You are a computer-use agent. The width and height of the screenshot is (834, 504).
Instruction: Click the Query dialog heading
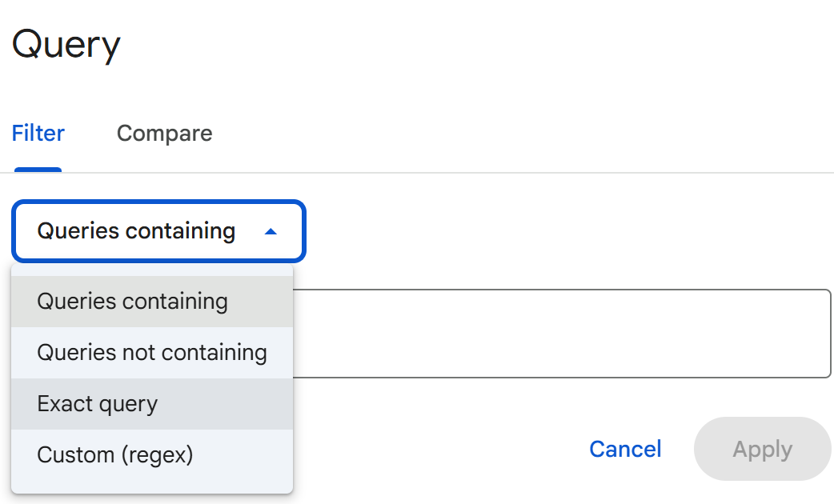point(66,45)
